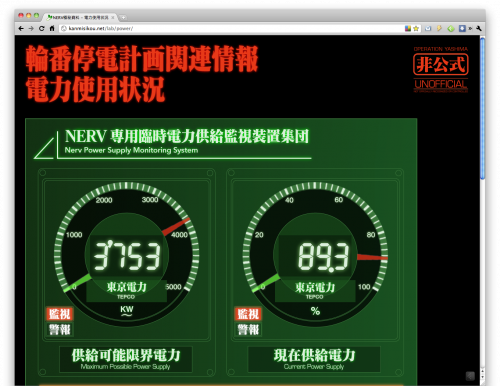Click the Maximum Possible Power Supply caption
This screenshot has width=500, height=386.
tap(125, 367)
